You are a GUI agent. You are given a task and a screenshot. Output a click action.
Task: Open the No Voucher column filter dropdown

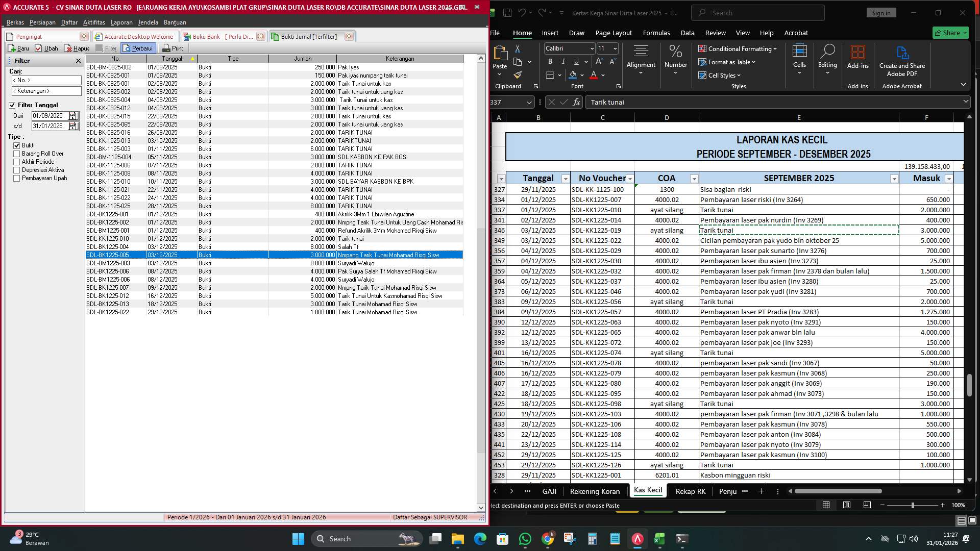tap(630, 179)
